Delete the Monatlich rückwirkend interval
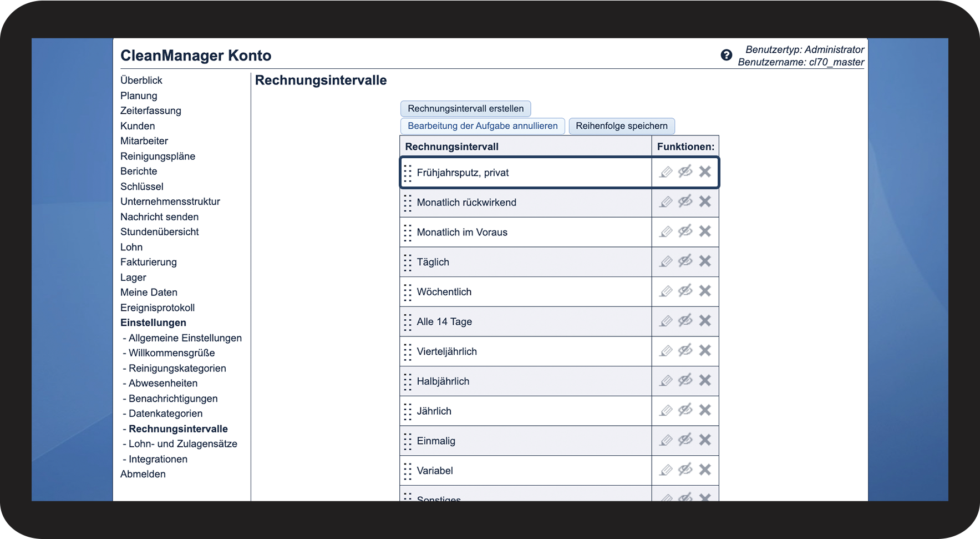The image size is (980, 539). pyautogui.click(x=705, y=202)
